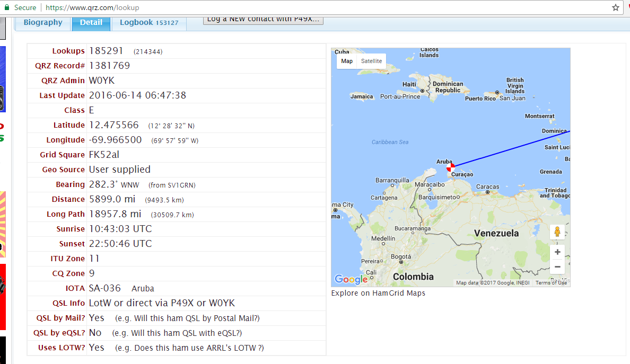The image size is (630, 364).
Task: Switch the map to Satellite view
Action: click(371, 61)
